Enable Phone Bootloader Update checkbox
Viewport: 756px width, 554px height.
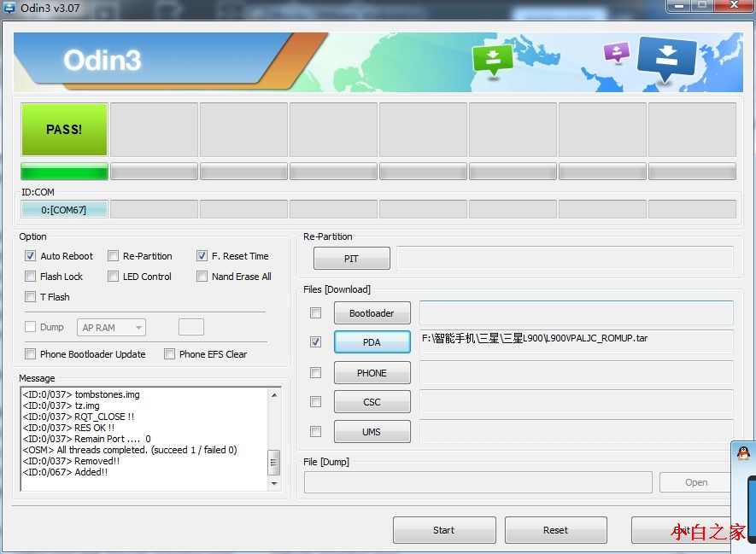[x=31, y=353]
